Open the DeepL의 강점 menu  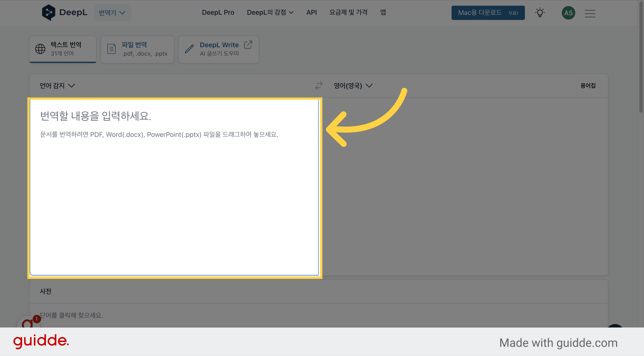coord(270,12)
